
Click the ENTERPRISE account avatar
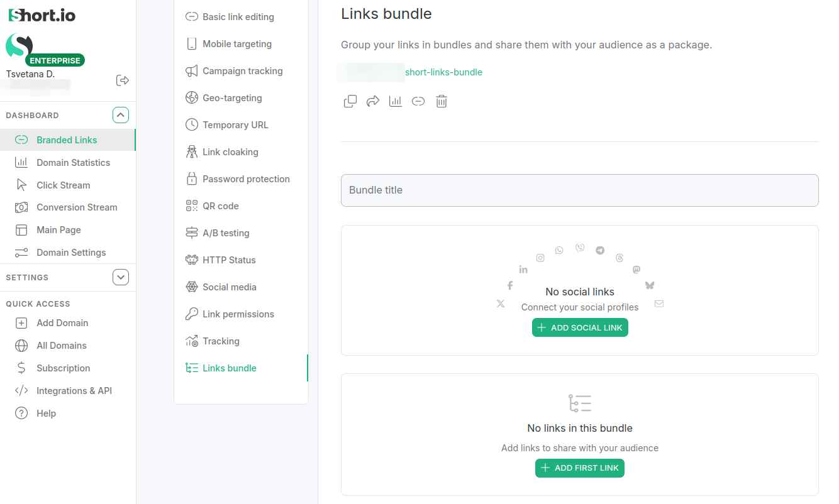19,47
